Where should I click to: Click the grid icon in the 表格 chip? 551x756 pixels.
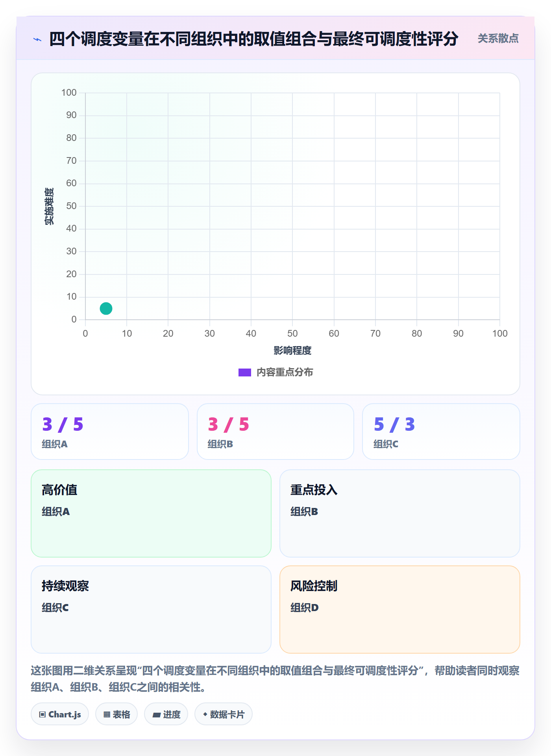107,715
